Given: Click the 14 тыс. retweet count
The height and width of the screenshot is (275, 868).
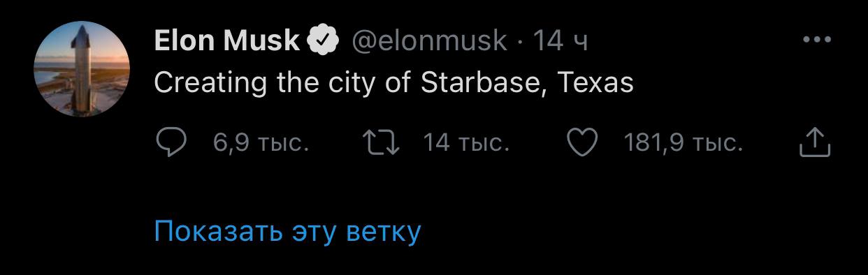Looking at the screenshot, I should 467,144.
